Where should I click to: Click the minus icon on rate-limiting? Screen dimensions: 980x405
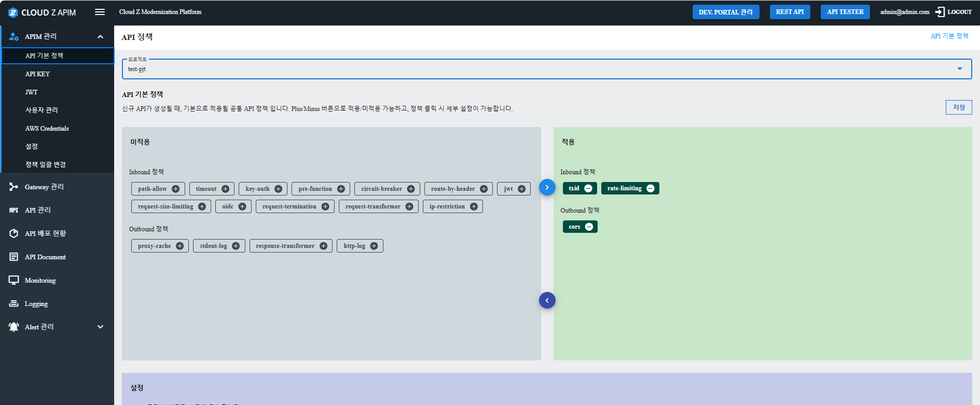650,188
